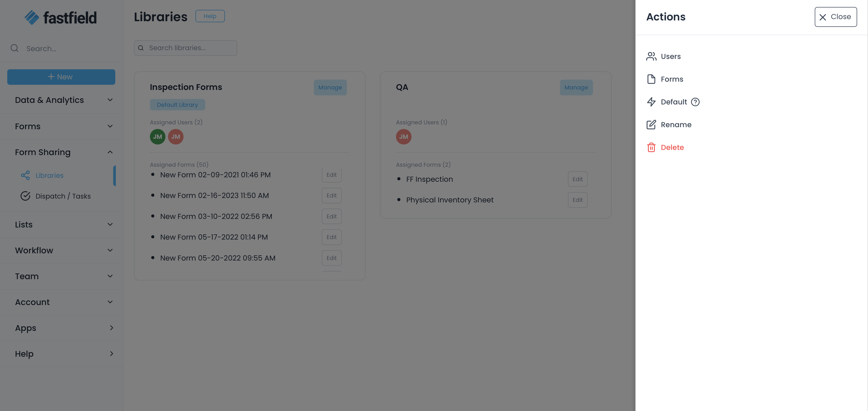Expand the Workflow sidebar section
868x411 pixels.
pyautogui.click(x=110, y=250)
